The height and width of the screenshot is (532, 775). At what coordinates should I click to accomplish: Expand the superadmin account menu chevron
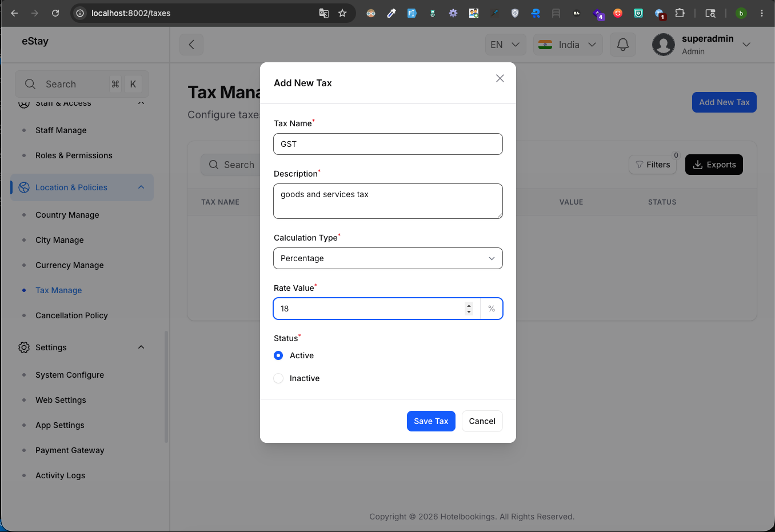[x=746, y=45]
